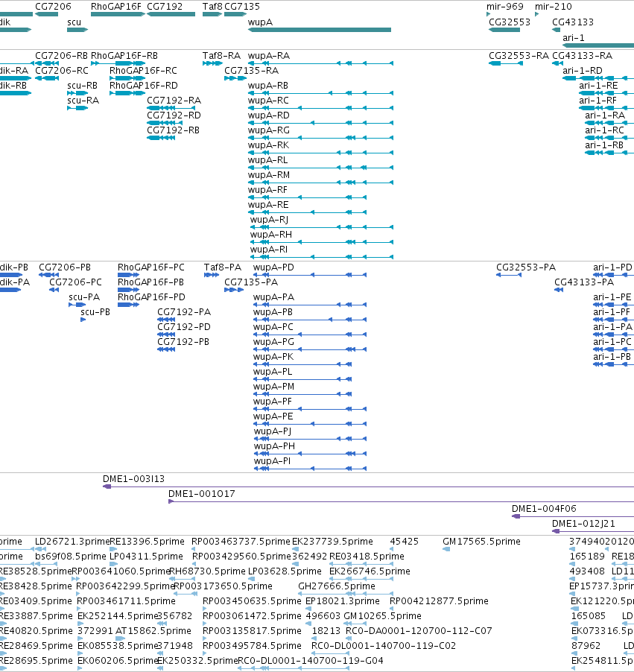634x672 pixels.
Task: Select the wupA-PD protein label
Action: [x=273, y=268]
